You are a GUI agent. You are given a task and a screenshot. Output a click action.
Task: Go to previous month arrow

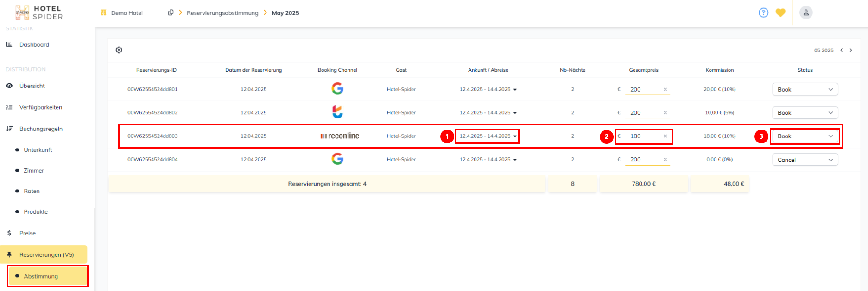click(841, 50)
